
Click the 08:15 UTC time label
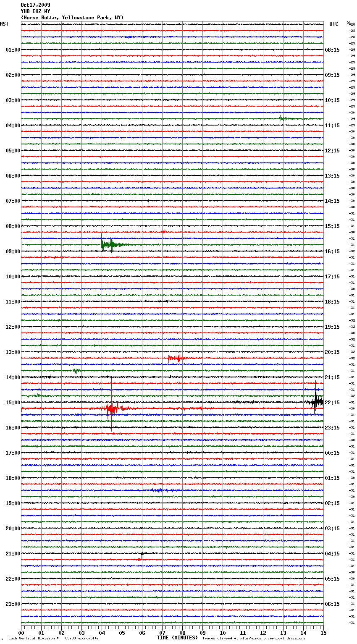point(332,50)
